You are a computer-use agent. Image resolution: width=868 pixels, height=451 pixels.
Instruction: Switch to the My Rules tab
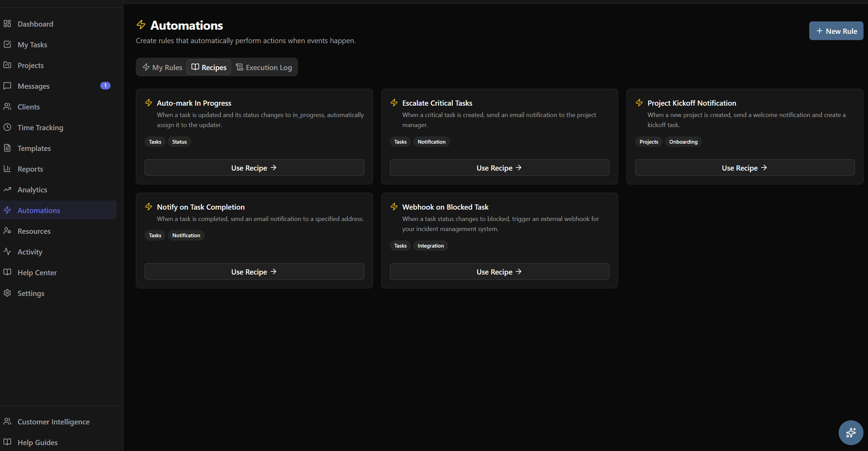click(x=162, y=67)
